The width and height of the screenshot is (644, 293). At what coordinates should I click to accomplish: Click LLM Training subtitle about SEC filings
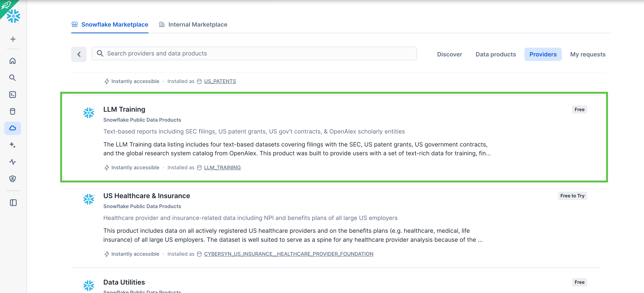254,132
